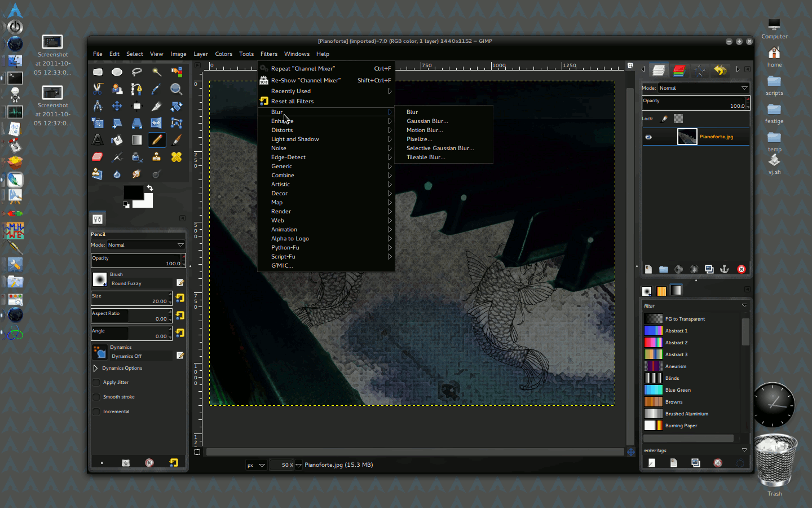The height and width of the screenshot is (508, 812).
Task: Select the Fuzzy Select wand tool
Action: click(156, 72)
